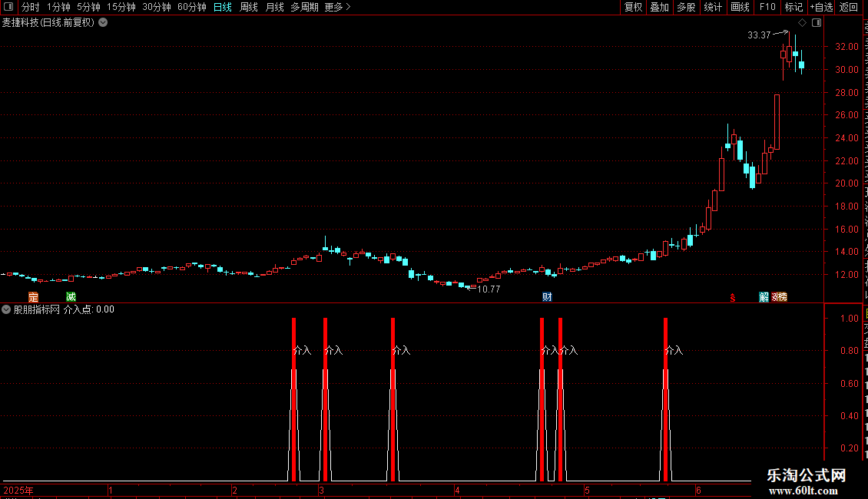This screenshot has width=868, height=499.
Task: Add stock with the +自选 button
Action: click(x=821, y=7)
